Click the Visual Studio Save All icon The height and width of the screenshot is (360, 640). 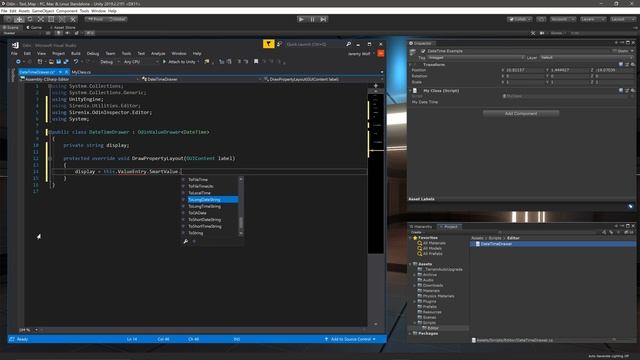pyautogui.click(x=66, y=62)
